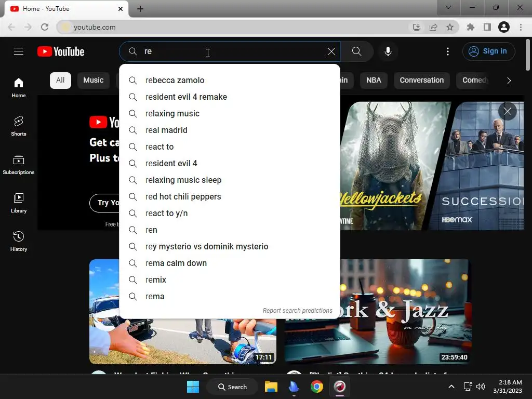This screenshot has width=532, height=399.
Task: Choose suggestion 'rema'
Action: (x=230, y=297)
